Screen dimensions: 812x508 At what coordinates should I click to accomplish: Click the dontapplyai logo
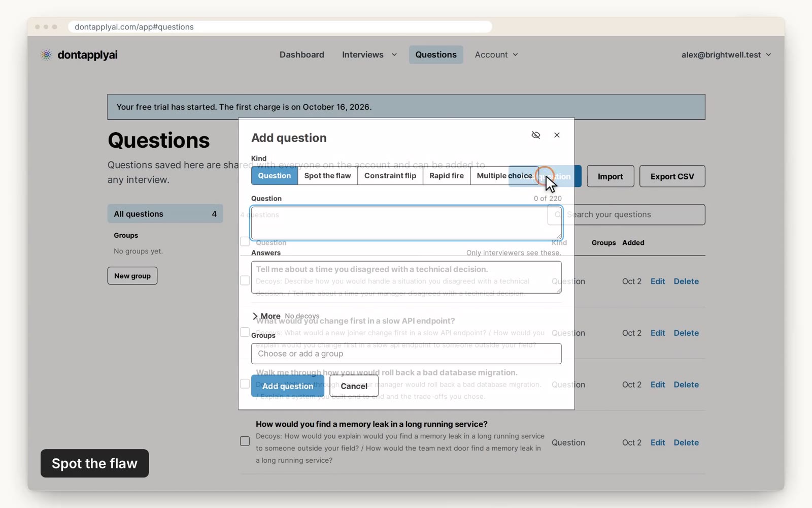pyautogui.click(x=79, y=55)
